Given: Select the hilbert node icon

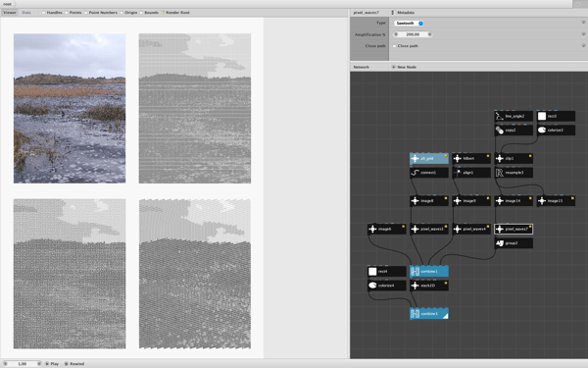Looking at the screenshot, I should (x=457, y=158).
